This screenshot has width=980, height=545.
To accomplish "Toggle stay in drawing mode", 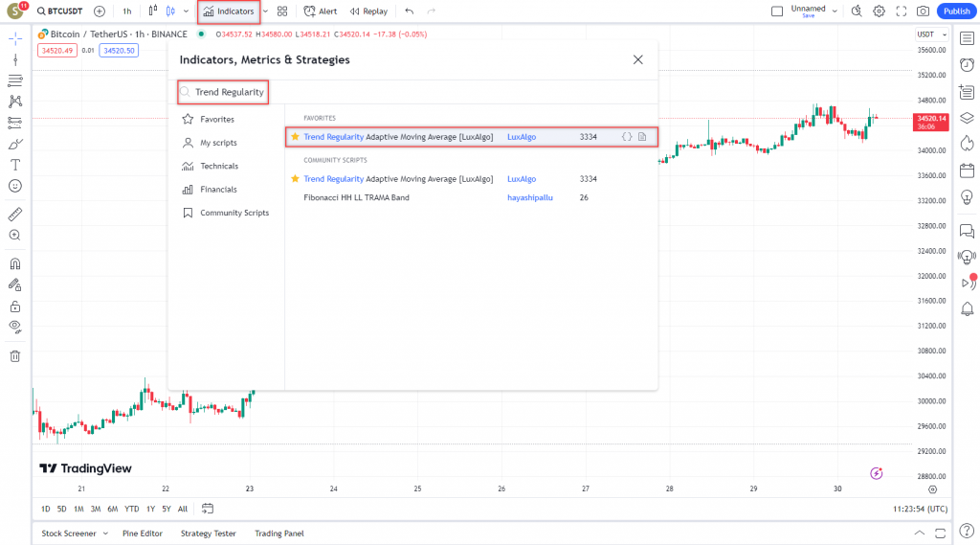I will coord(15,284).
